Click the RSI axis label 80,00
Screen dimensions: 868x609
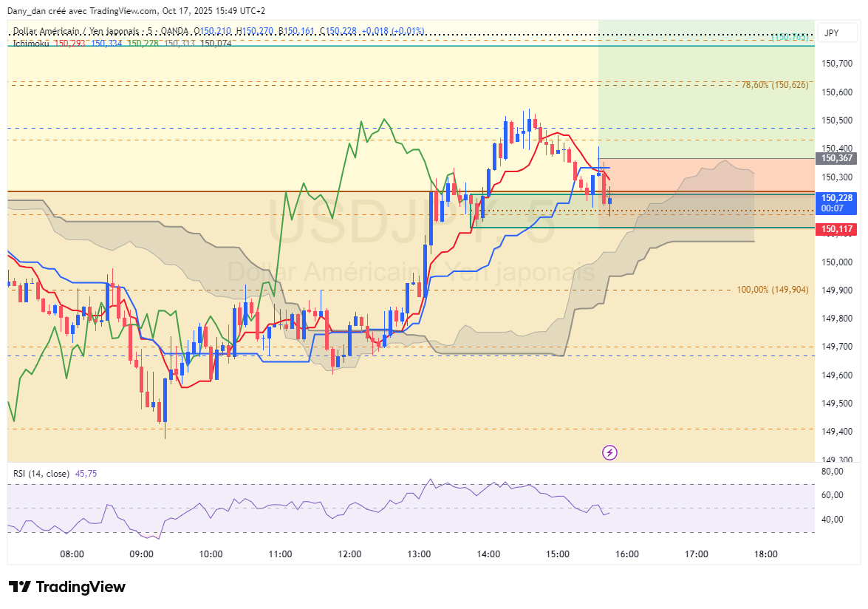tap(833, 472)
